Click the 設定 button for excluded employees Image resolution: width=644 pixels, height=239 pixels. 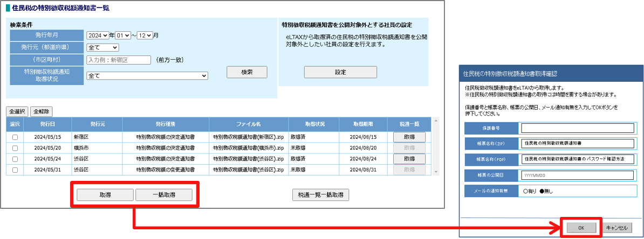[x=340, y=72]
